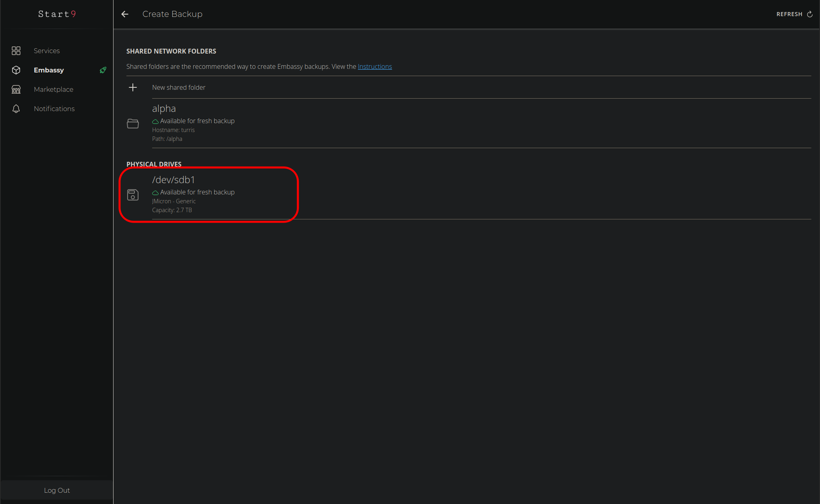820x504 pixels.
Task: Choose the alpha shared folder for backup
Action: tap(164, 109)
